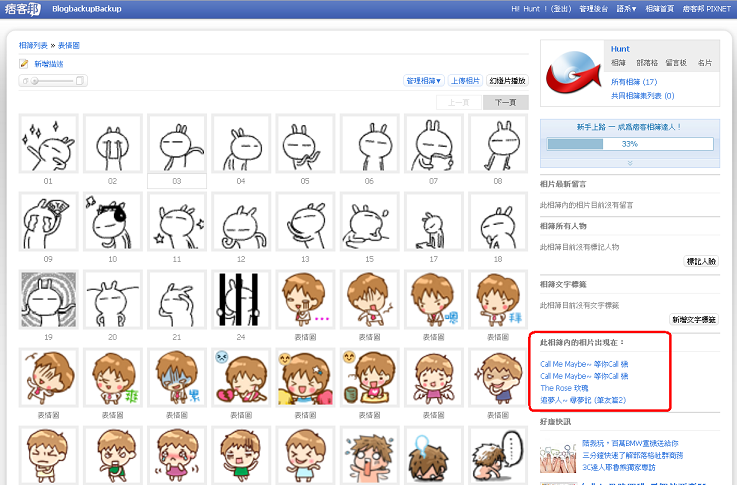Click the disabled 上一頁 previous button

point(459,102)
